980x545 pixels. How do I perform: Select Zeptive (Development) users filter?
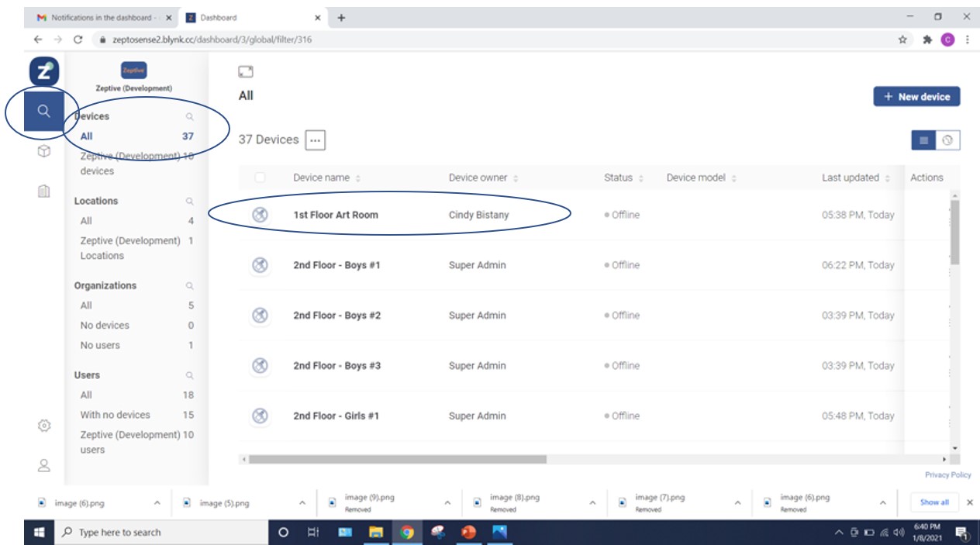tap(136, 442)
